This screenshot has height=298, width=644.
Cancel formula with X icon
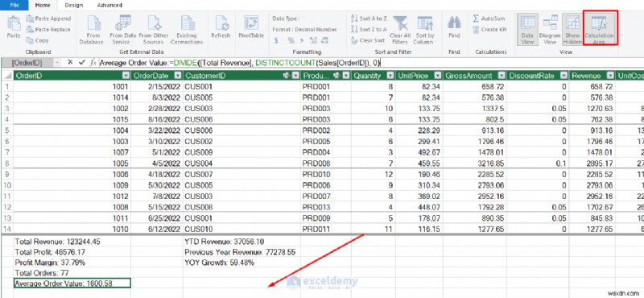click(x=70, y=63)
